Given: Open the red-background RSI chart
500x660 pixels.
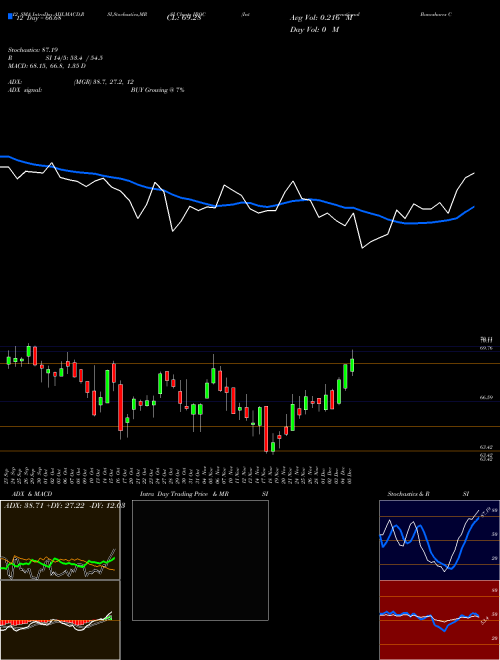Looking at the screenshot, I should click(x=439, y=620).
